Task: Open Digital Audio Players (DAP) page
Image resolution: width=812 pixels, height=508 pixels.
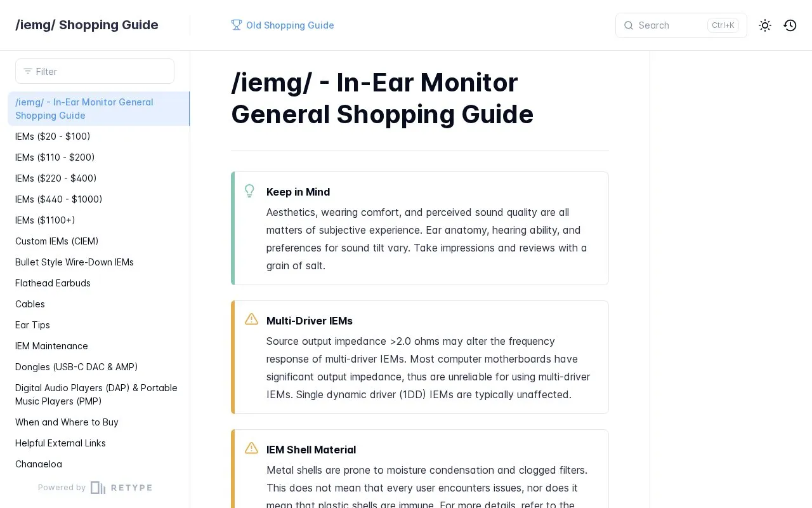Action: pos(96,394)
